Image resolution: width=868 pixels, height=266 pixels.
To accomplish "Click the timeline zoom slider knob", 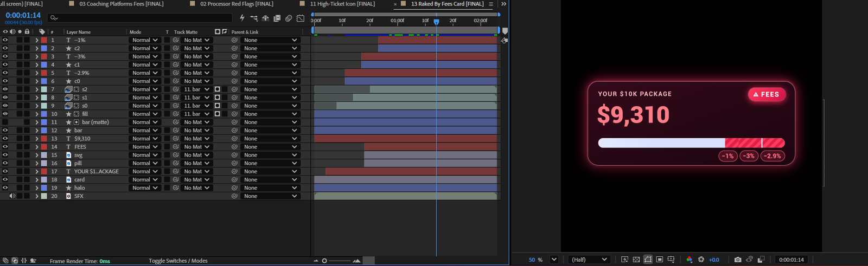I will tap(324, 261).
